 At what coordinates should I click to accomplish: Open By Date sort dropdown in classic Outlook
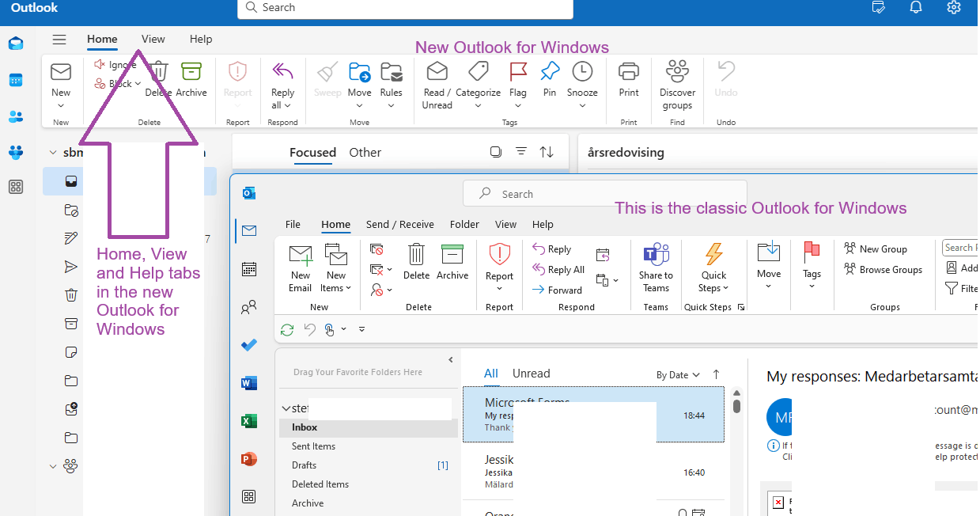pyautogui.click(x=679, y=375)
